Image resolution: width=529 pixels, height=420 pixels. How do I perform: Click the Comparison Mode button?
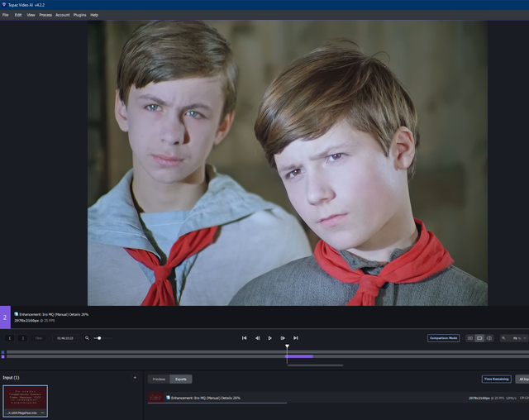point(443,338)
